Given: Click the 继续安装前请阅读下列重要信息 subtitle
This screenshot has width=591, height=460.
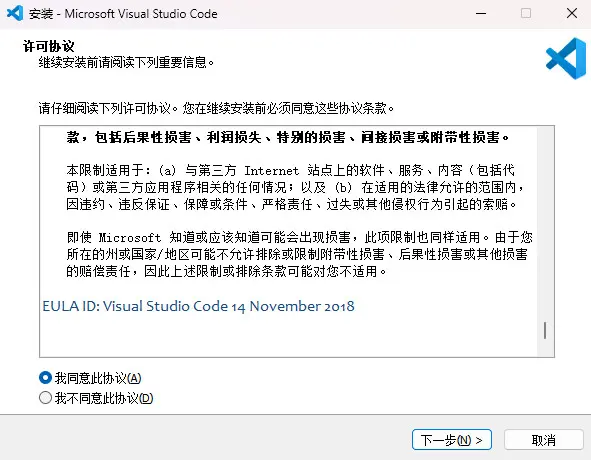Looking at the screenshot, I should (126, 62).
